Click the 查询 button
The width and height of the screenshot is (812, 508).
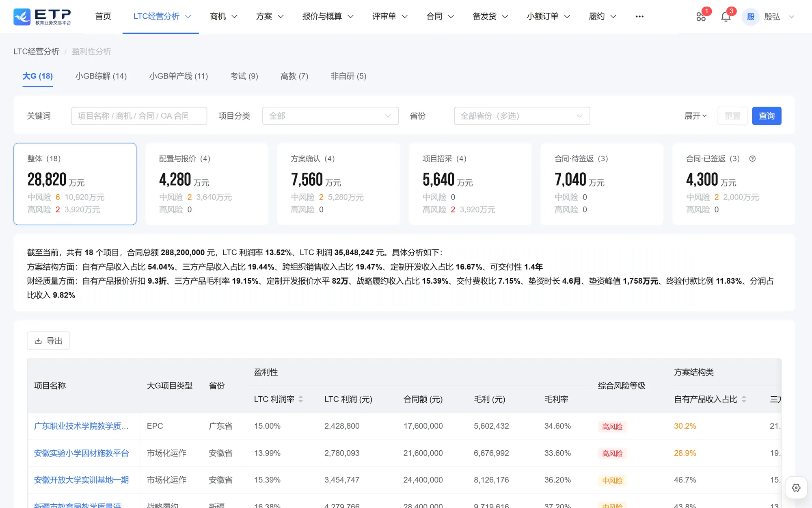click(x=767, y=116)
